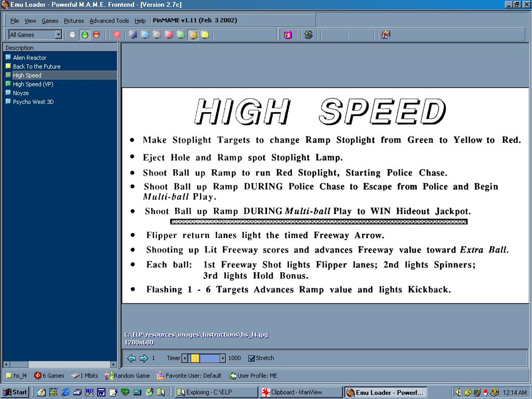Open the Games menu
This screenshot has height=399, width=532.
[x=50, y=21]
